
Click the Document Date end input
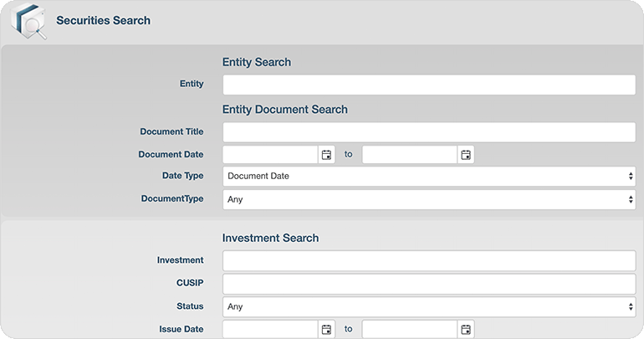click(410, 155)
